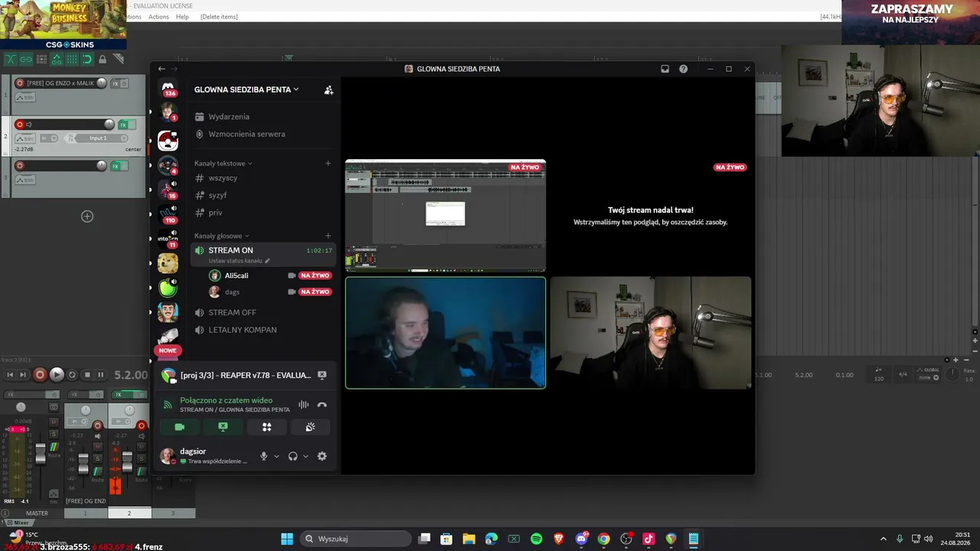Add channel to Kanały głosowe

click(328, 236)
